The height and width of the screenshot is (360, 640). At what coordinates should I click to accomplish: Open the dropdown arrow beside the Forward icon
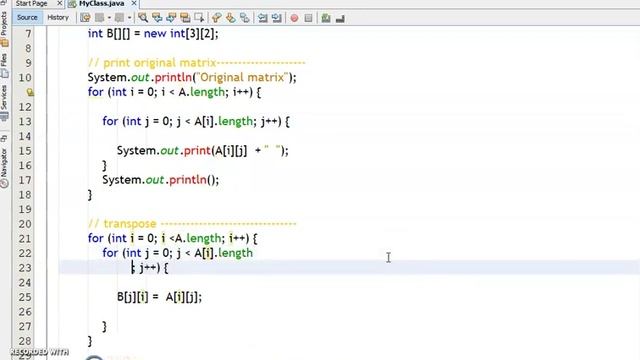tap(129, 18)
